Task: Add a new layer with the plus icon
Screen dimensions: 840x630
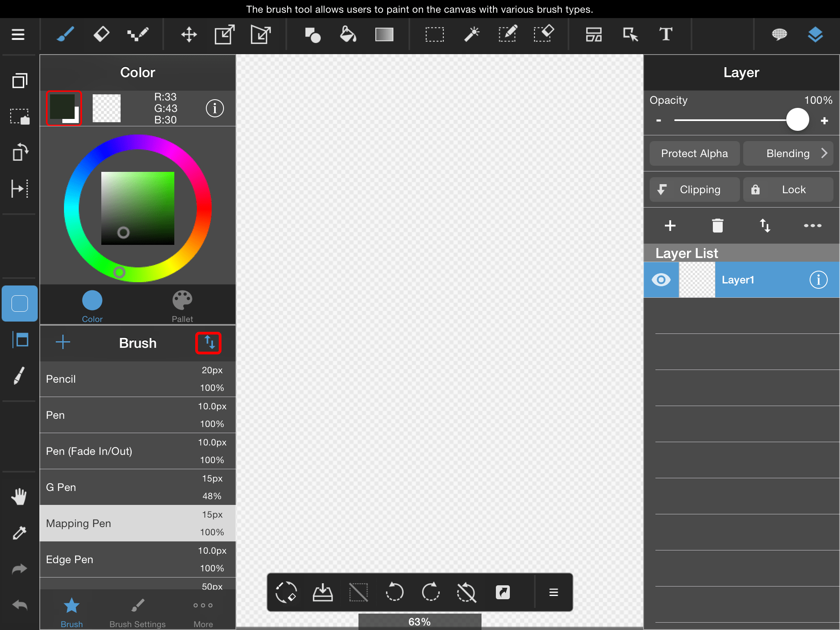Action: 670,225
